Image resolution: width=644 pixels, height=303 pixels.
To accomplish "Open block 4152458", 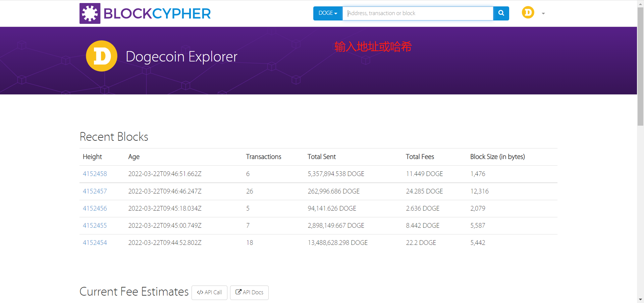I will click(95, 174).
